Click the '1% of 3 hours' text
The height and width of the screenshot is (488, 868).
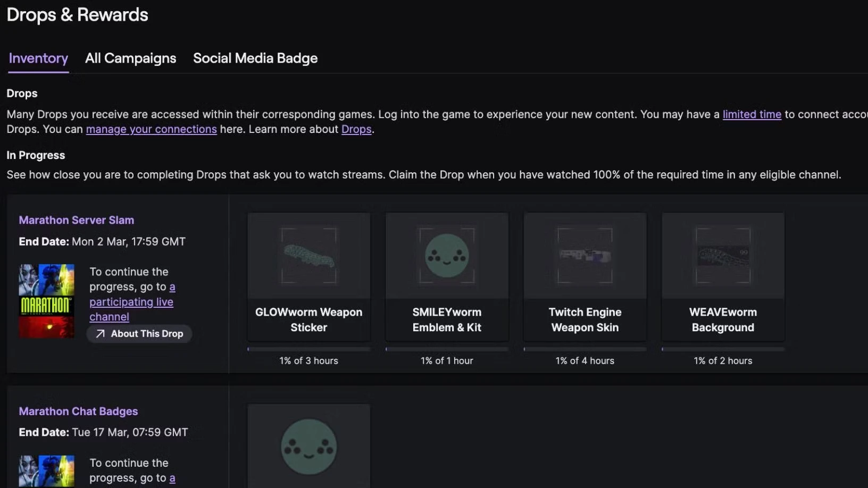[309, 361]
